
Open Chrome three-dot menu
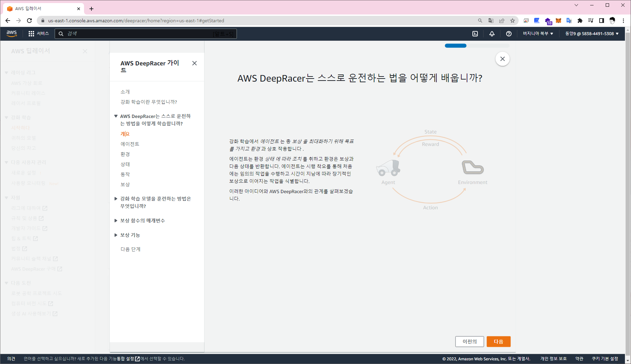623,21
